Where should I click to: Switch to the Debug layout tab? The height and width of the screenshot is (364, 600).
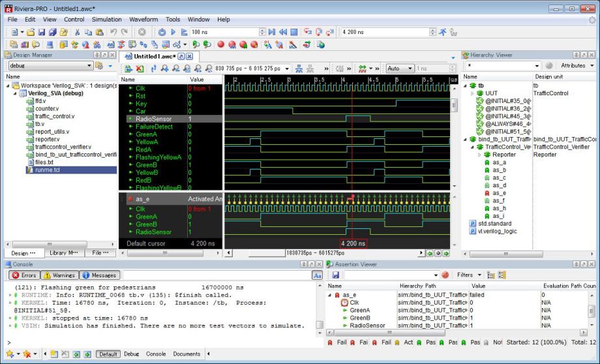[131, 354]
